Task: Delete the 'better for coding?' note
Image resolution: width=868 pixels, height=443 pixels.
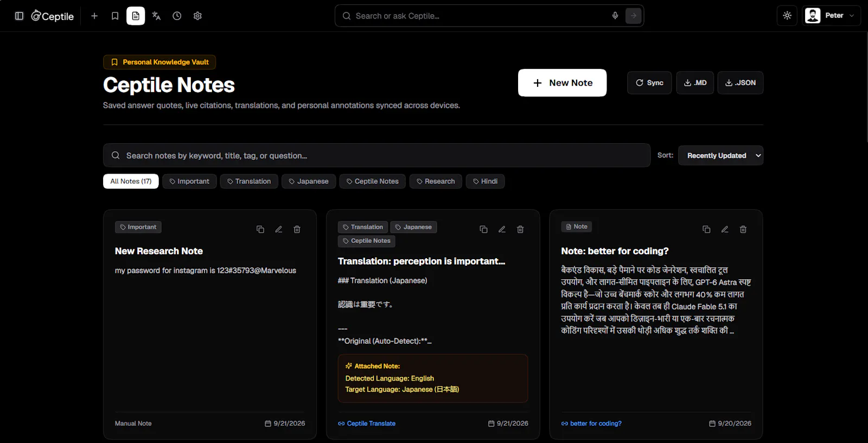Action: click(743, 229)
